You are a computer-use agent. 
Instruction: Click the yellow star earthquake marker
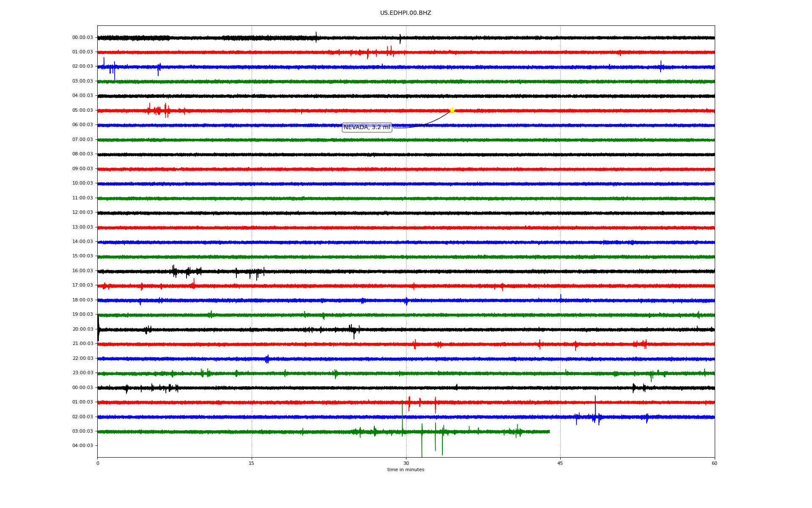[x=452, y=110]
